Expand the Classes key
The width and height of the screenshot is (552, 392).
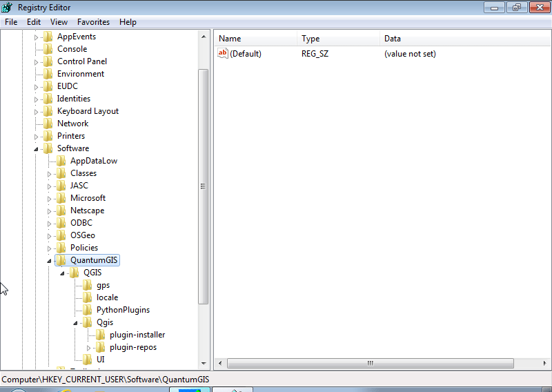pos(49,174)
